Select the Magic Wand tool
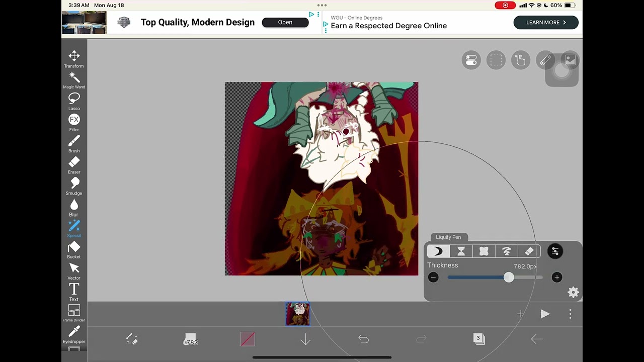This screenshot has height=362, width=644. pyautogui.click(x=74, y=80)
